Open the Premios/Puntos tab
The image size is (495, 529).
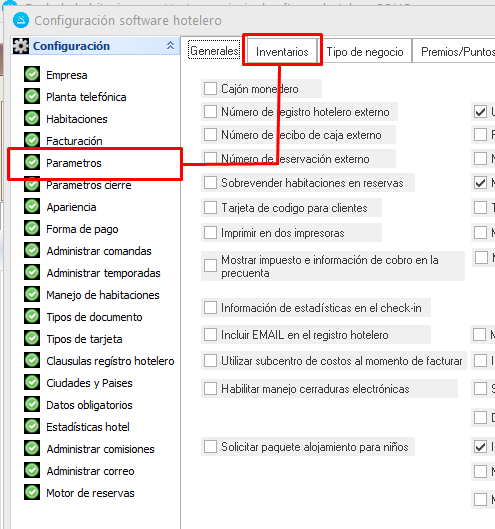454,52
